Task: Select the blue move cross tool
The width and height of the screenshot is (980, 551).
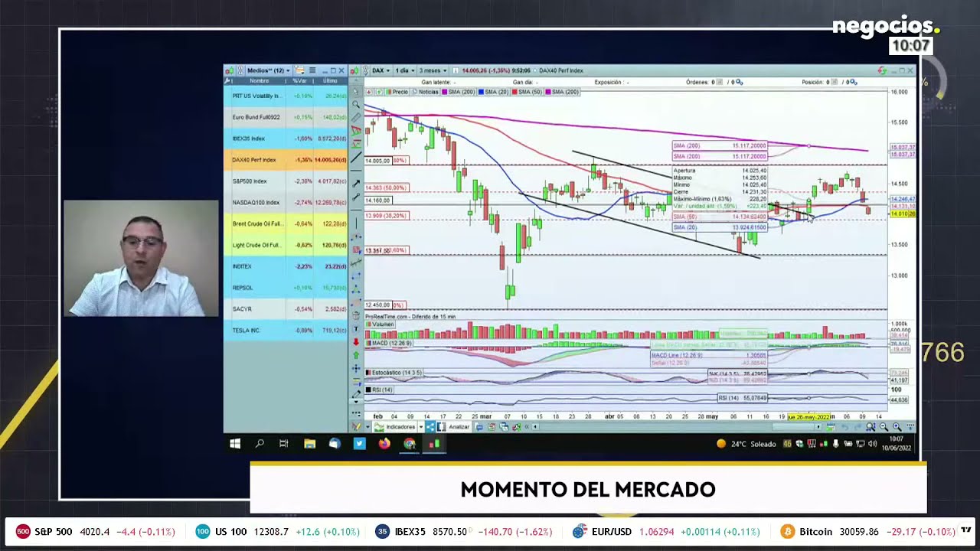Action: [x=356, y=369]
